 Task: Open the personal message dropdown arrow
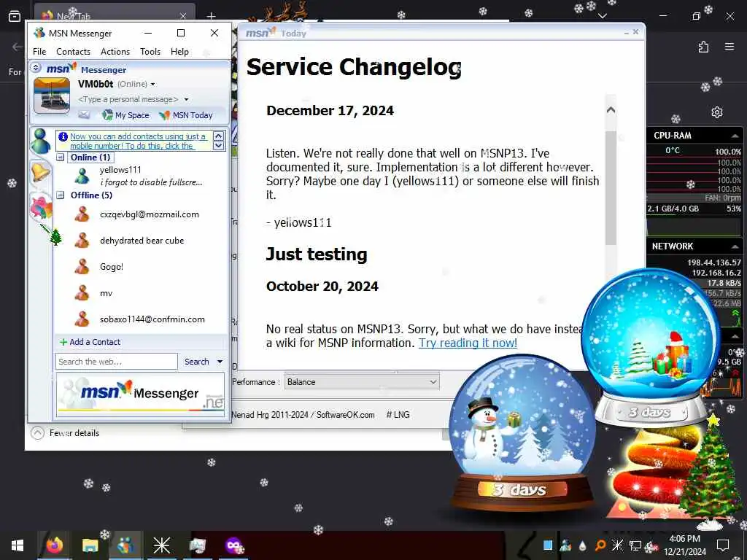(186, 99)
